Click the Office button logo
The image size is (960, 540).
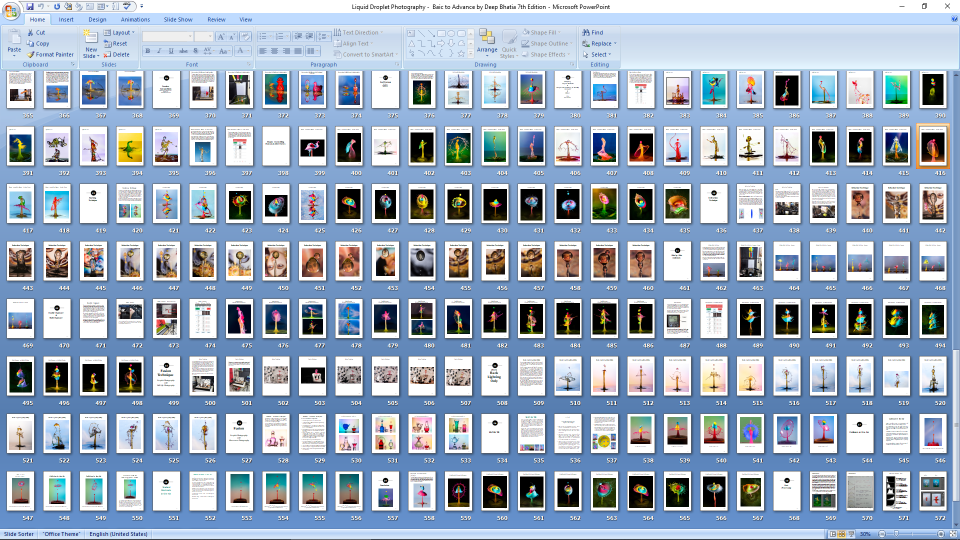11,10
